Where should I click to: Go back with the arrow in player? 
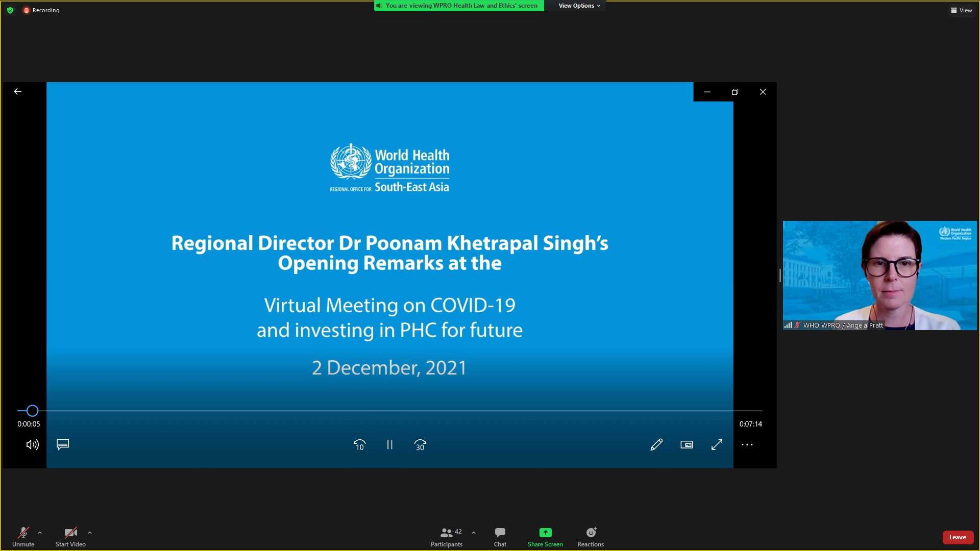coord(17,91)
